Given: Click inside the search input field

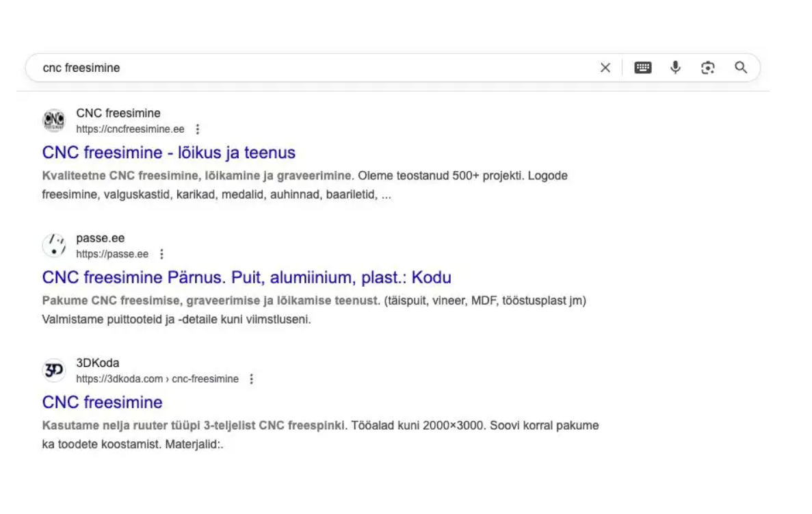Looking at the screenshot, I should point(274,67).
